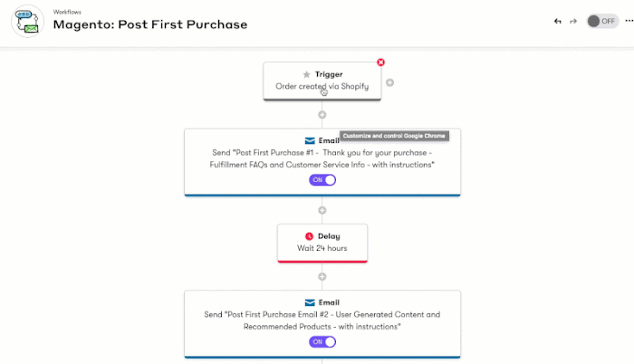Click the red clock Delay icon
Screen dimensions: 634x364
click(x=309, y=236)
